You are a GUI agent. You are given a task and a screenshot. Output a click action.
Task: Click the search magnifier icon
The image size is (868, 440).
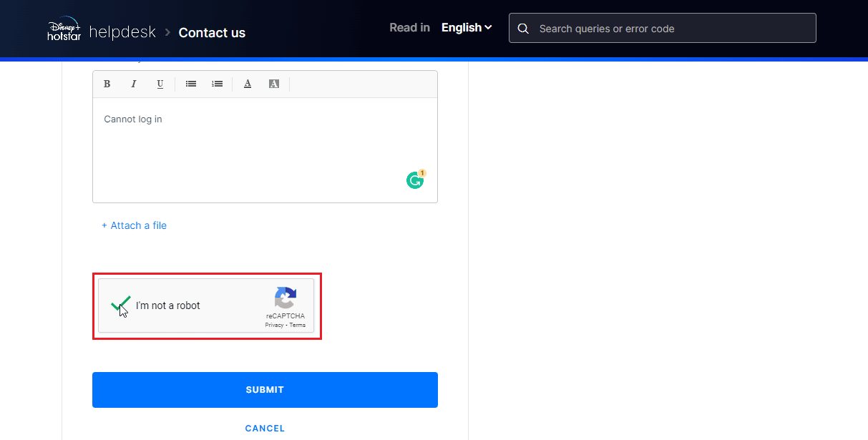point(523,29)
